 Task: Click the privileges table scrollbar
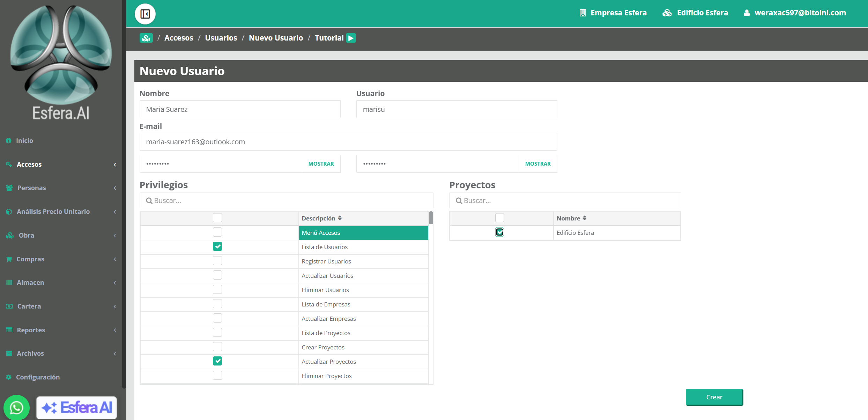click(x=431, y=218)
